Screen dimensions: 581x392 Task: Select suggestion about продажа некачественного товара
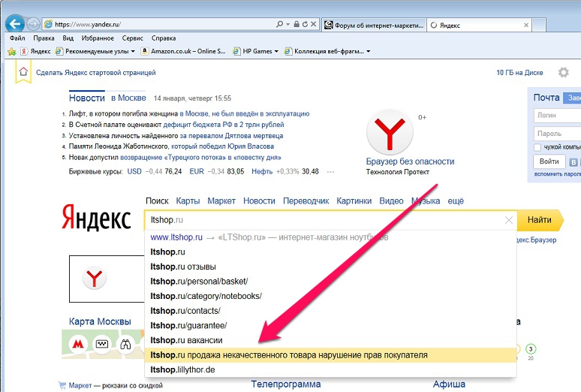[330, 355]
